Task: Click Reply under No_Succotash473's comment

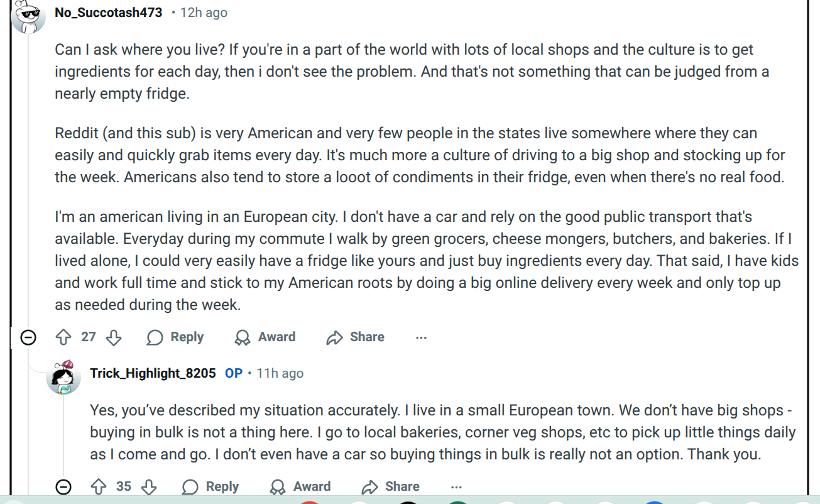Action: click(175, 337)
